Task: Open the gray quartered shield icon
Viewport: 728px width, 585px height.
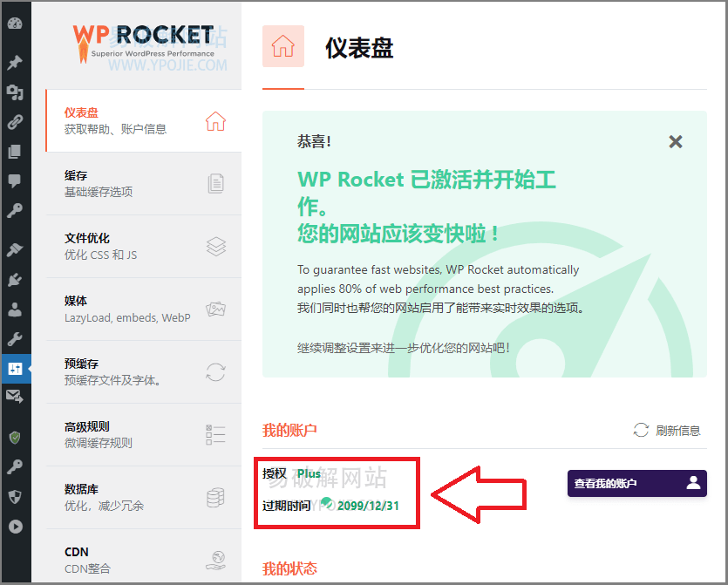Action: pos(15,496)
